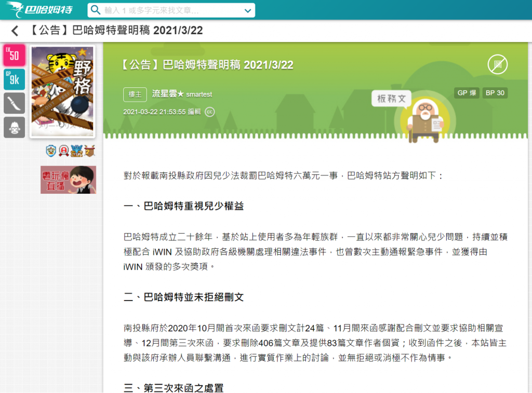The image size is (532, 393).
Task: Click the BP 30 button
Action: pos(495,93)
